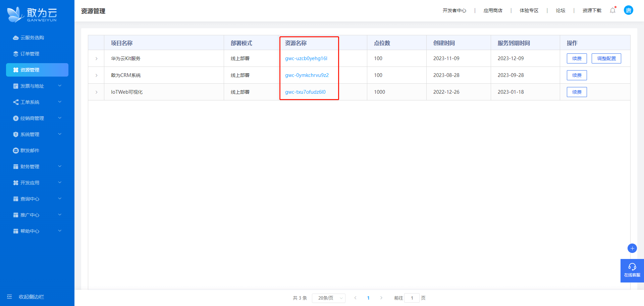Open online customer service headset icon
The image size is (644, 306).
[632, 267]
